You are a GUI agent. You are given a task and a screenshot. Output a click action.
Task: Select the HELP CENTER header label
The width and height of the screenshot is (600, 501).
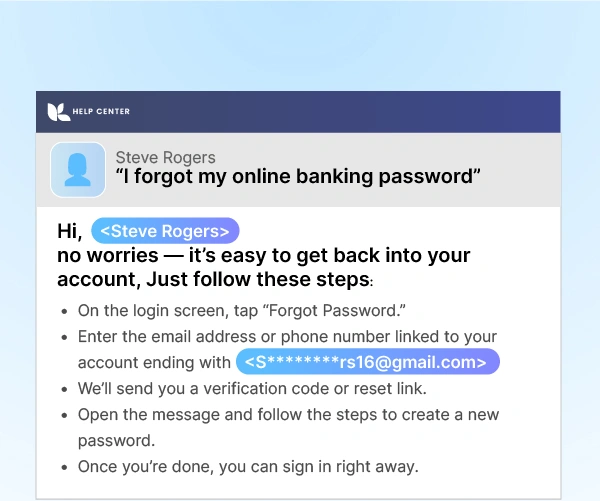click(101, 111)
